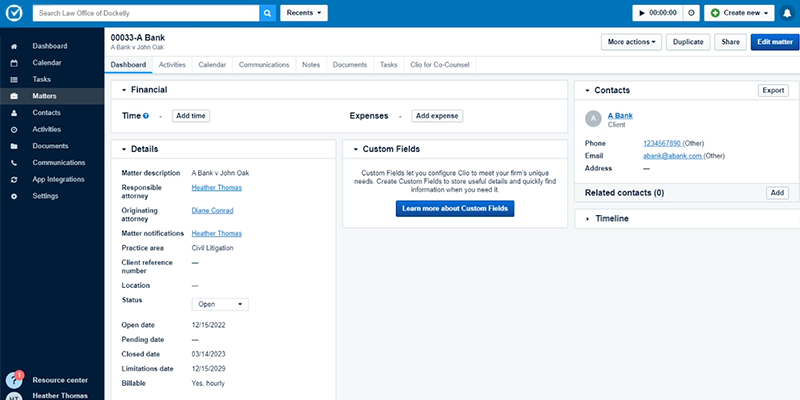The height and width of the screenshot is (400, 800).
Task: Open the Recents dropdown
Action: coord(304,13)
